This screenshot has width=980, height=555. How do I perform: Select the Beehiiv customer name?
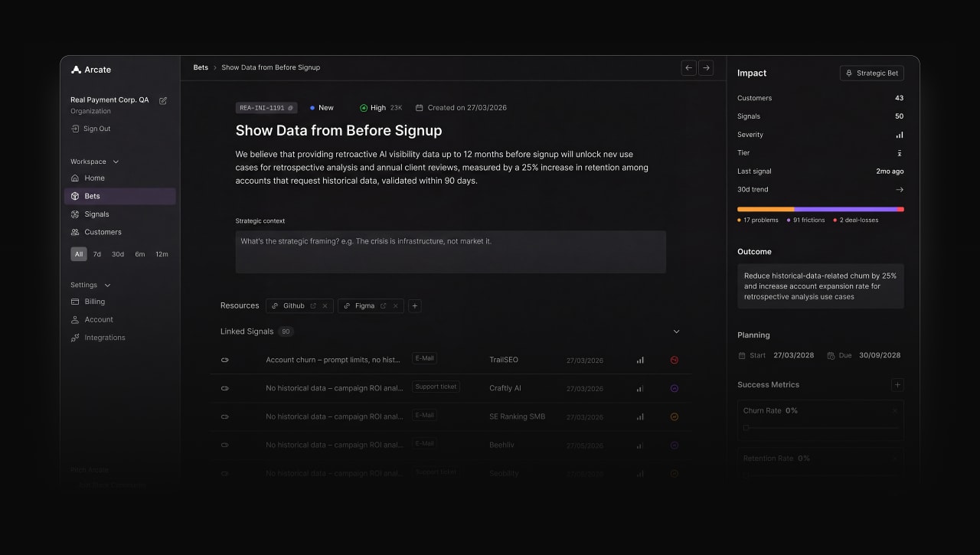pyautogui.click(x=502, y=445)
